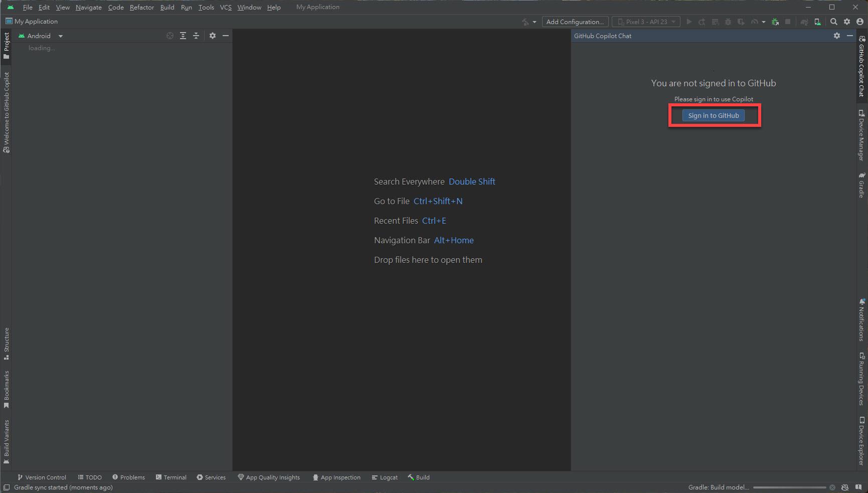The image size is (868, 493).
Task: Open Device Manager icon in the top toolbar
Action: click(817, 22)
